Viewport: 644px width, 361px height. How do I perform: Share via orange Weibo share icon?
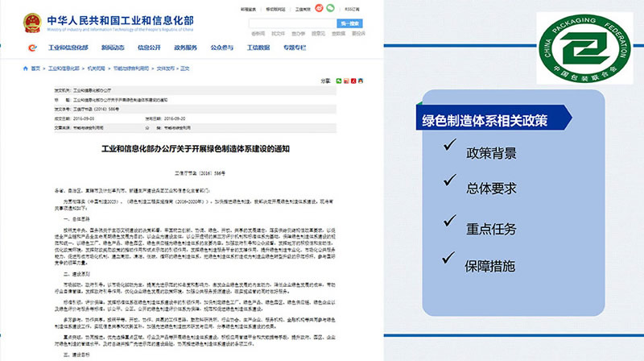point(346,81)
